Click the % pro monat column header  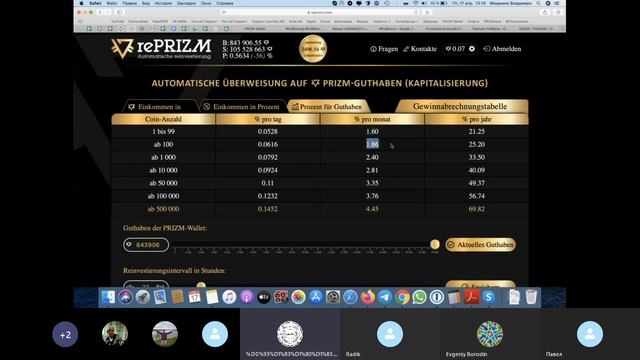(x=372, y=119)
